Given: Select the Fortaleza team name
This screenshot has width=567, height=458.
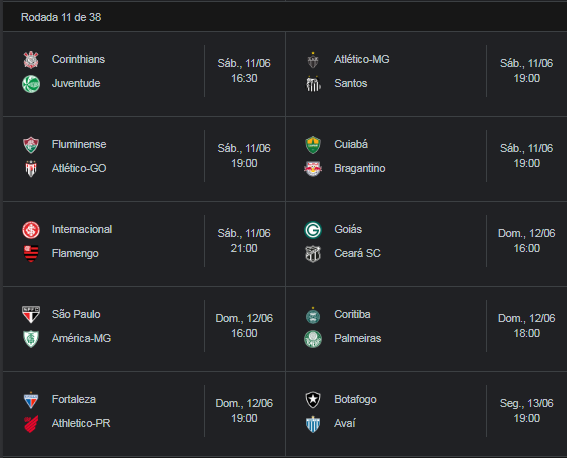Looking at the screenshot, I should (x=74, y=399).
